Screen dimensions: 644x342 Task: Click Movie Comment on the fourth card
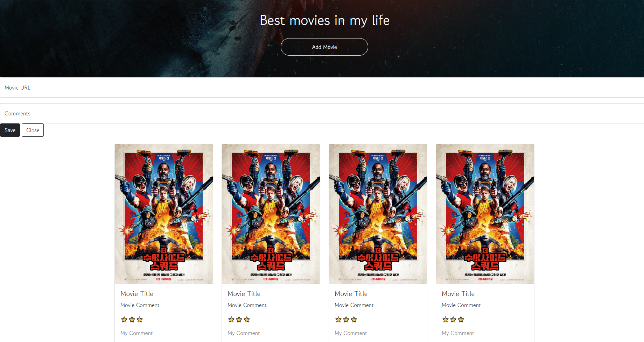[461, 305]
